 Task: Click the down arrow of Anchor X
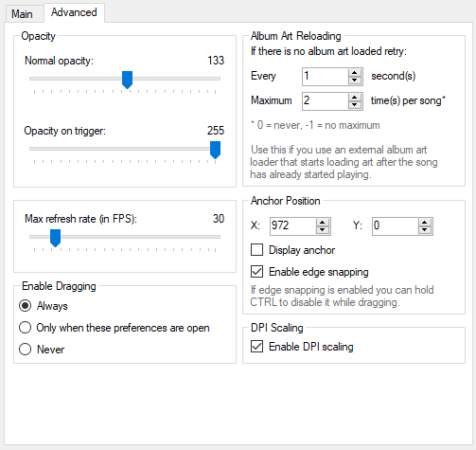click(322, 230)
